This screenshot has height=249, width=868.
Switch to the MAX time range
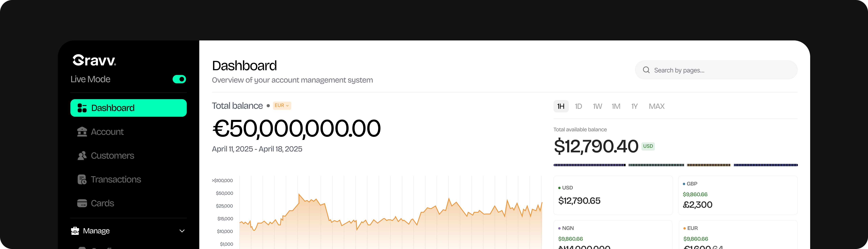[x=656, y=106]
